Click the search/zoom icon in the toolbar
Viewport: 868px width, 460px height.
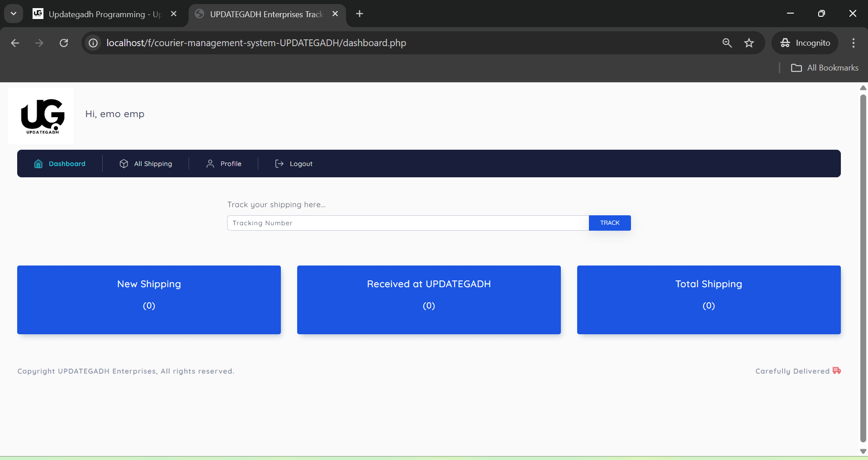tap(727, 43)
